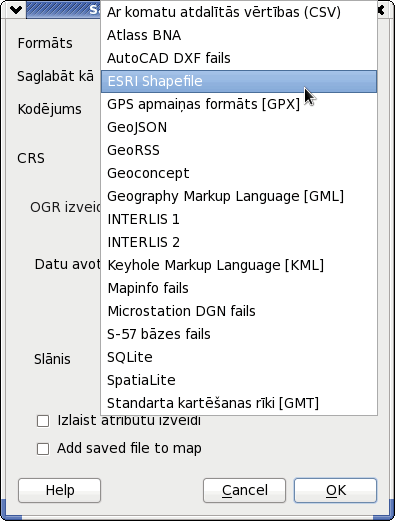Select Microstation DGN fails entry
This screenshot has width=395, height=521.
[239, 311]
